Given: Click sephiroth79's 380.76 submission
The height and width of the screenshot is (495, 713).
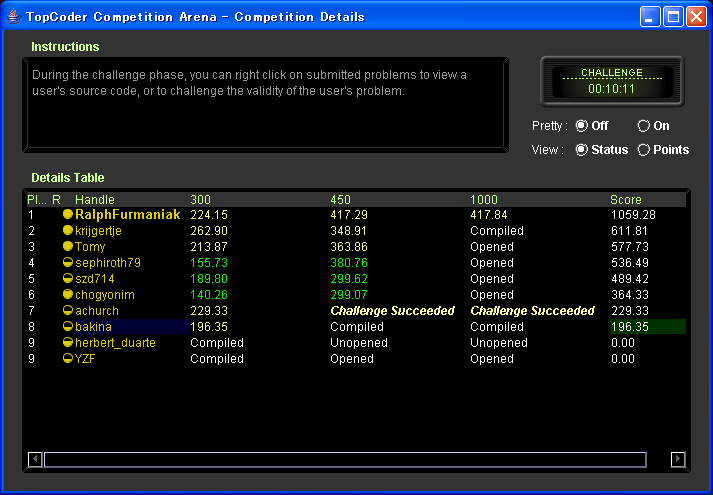Looking at the screenshot, I should click(349, 262).
